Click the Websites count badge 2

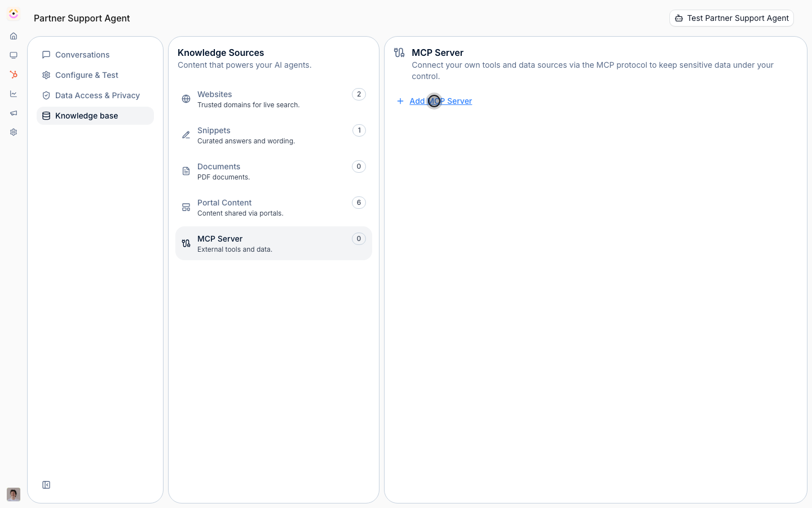pos(359,94)
